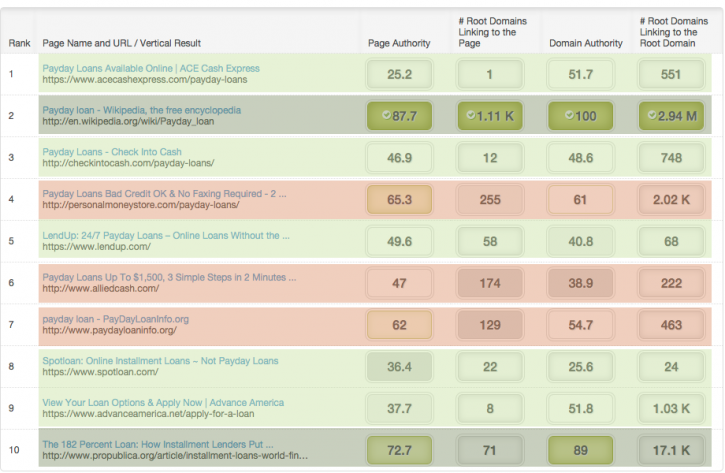Click the 89 Domain Authority value

581,450
